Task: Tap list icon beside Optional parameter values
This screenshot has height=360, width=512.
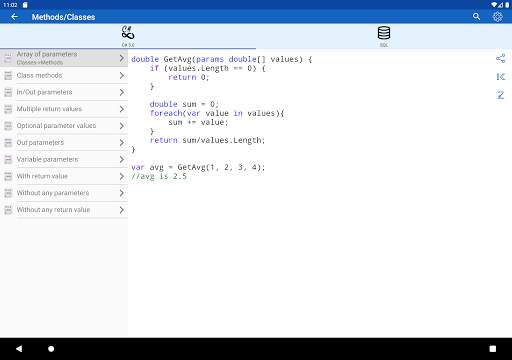Action: coord(8,126)
